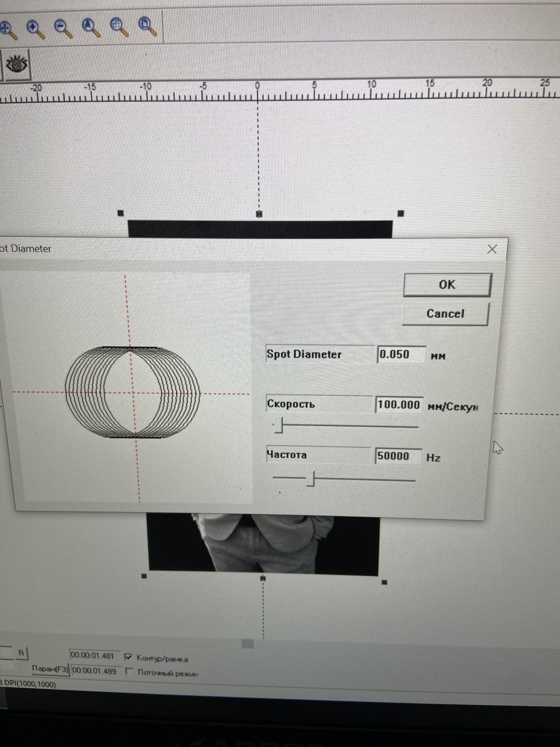Viewport: 560px width, 747px height.
Task: Click the zoom out magnifier icon
Action: click(63, 28)
